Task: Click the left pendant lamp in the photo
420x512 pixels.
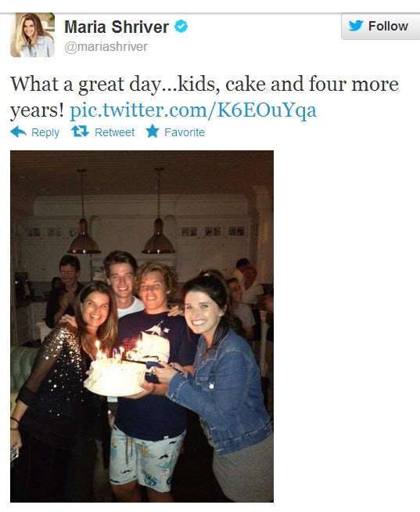Action: (84, 238)
